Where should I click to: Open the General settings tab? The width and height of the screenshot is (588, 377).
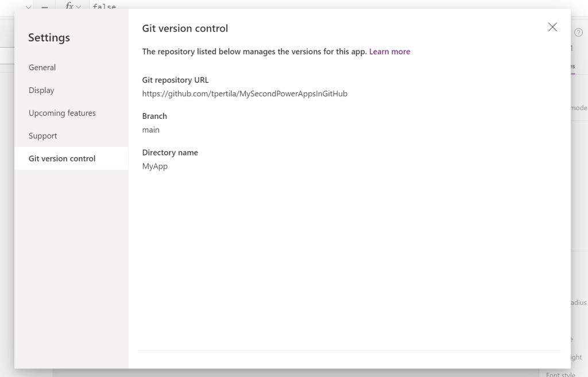click(x=42, y=67)
